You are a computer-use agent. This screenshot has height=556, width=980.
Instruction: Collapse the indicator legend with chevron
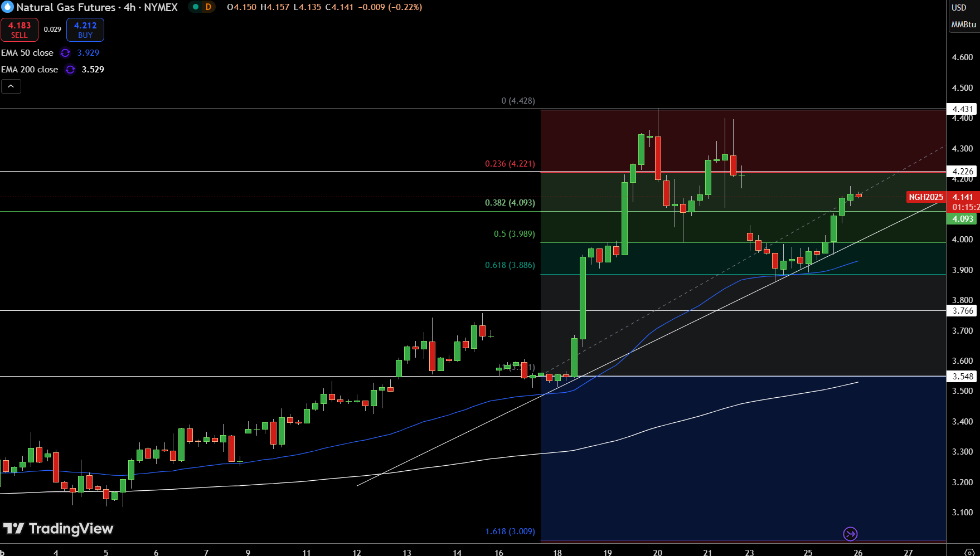point(11,86)
